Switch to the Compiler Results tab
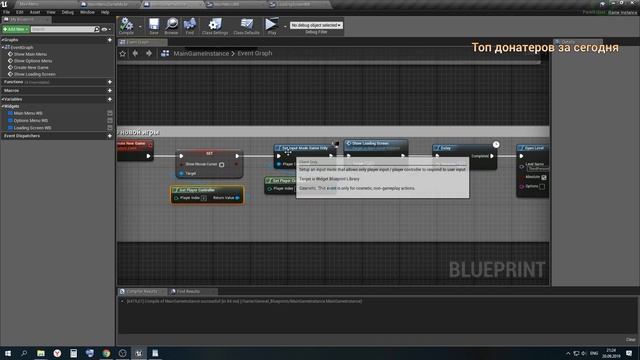Screen dimensions: 640x360 pyautogui.click(x=142, y=291)
